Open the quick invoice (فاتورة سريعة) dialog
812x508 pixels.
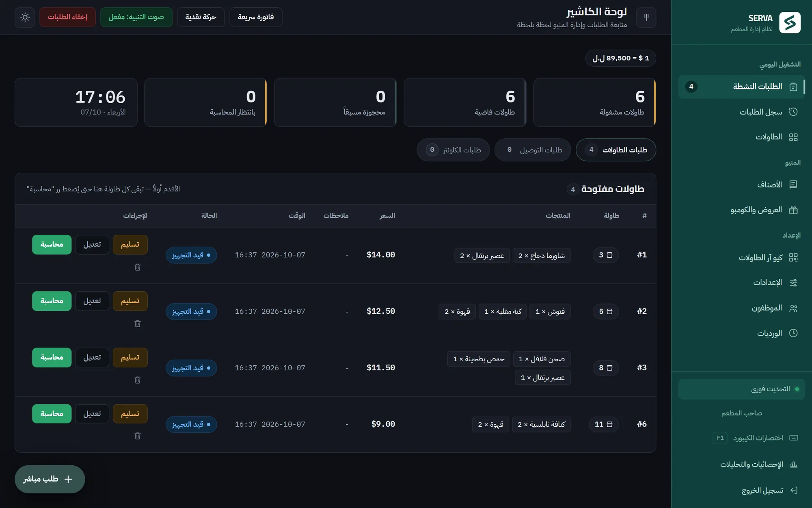(256, 17)
